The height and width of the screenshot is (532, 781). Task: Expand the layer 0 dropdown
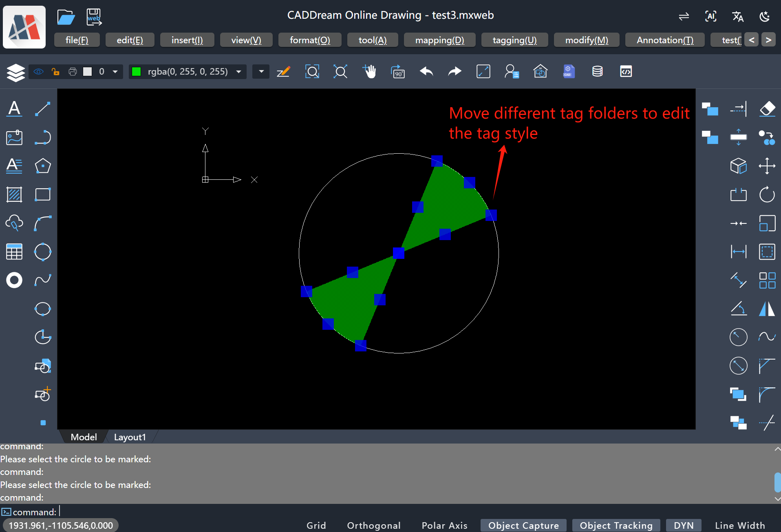(x=115, y=72)
